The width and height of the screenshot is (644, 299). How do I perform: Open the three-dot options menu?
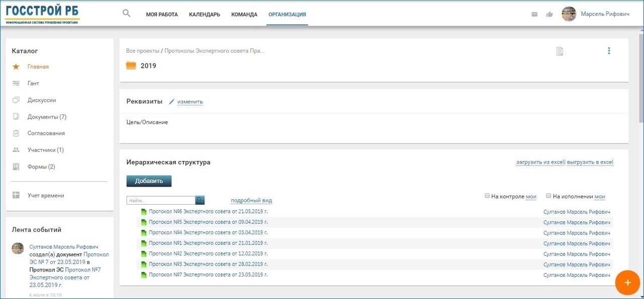[x=609, y=51]
